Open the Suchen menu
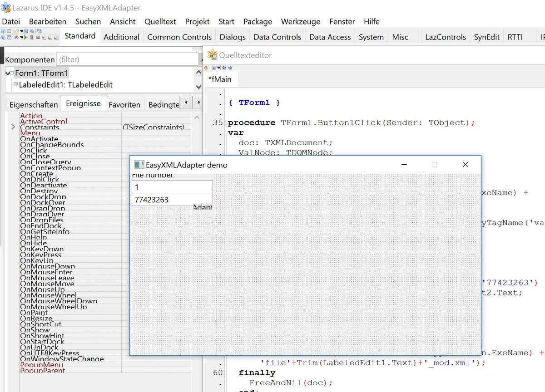The image size is (545, 392). (88, 21)
